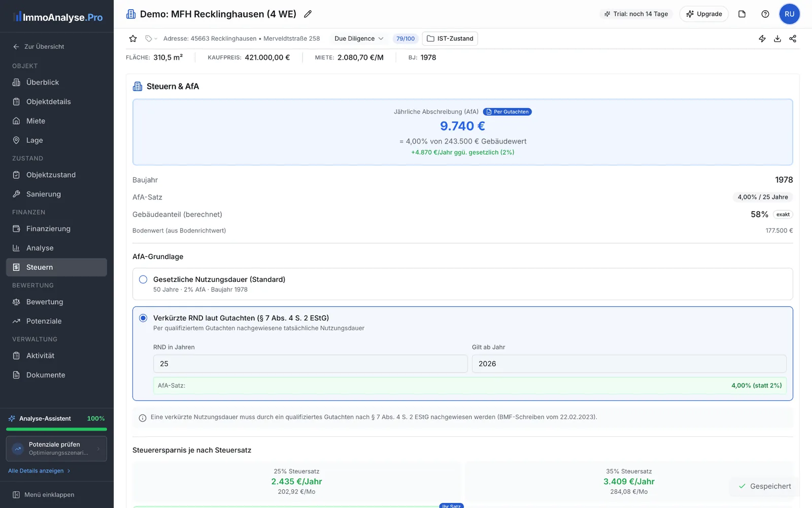The width and height of the screenshot is (812, 508).
Task: Click the Steuern receipt icon in sidebar
Action: tap(16, 267)
